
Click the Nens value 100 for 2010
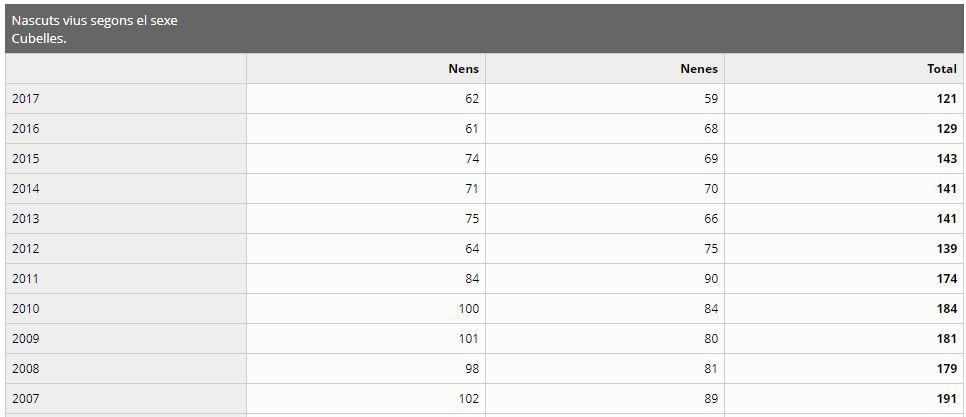pos(468,309)
